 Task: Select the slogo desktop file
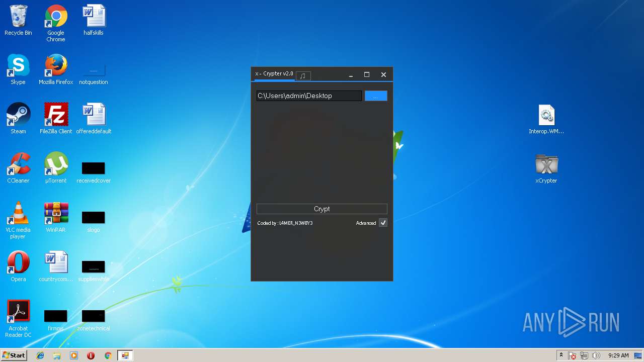[94, 221]
